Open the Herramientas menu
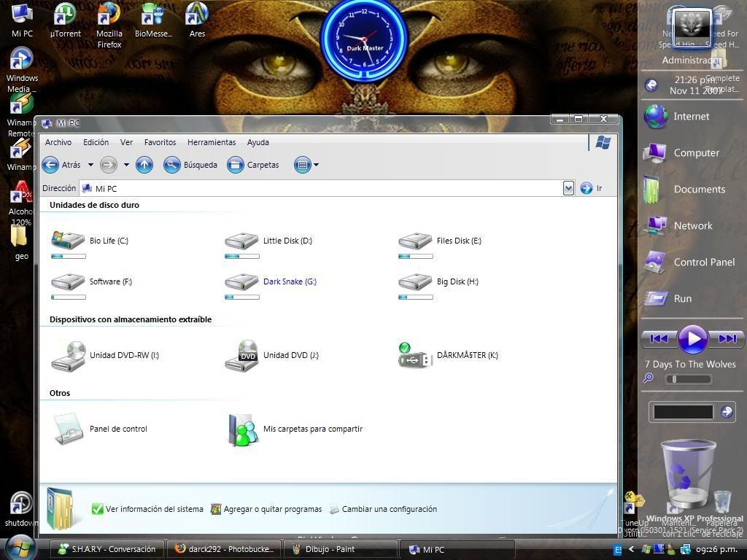747x560 pixels. (212, 142)
